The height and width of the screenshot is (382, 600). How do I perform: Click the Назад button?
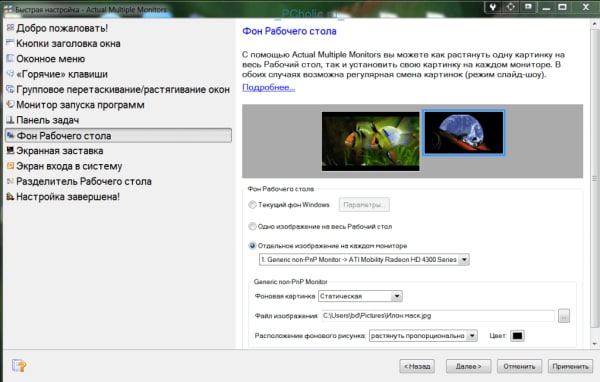tap(417, 366)
